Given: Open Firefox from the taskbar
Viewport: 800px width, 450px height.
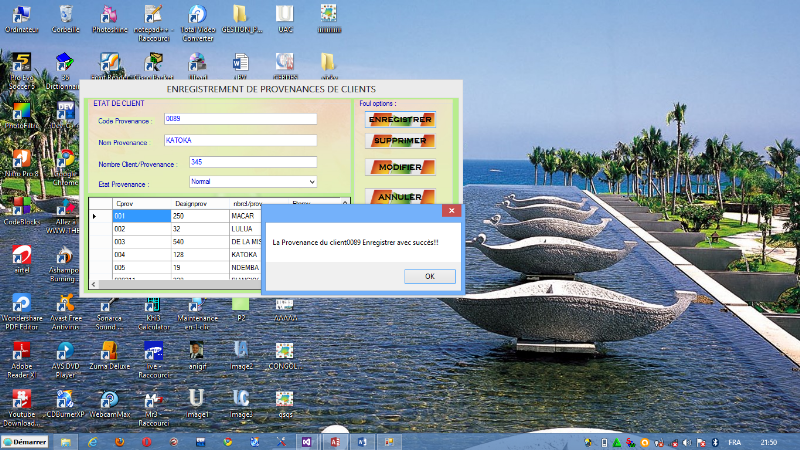Looking at the screenshot, I should [119, 441].
